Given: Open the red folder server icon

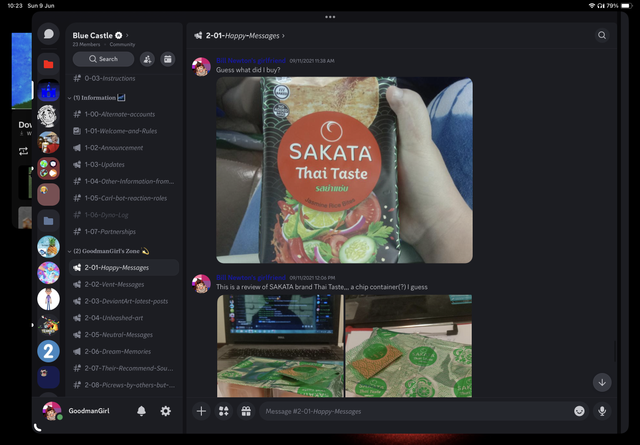Looking at the screenshot, I should pyautogui.click(x=49, y=64).
